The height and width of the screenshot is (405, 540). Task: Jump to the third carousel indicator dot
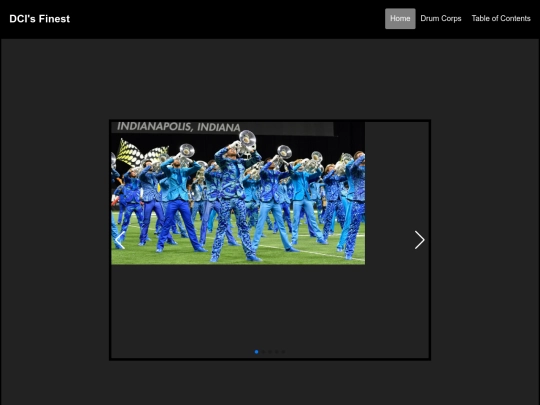point(270,352)
